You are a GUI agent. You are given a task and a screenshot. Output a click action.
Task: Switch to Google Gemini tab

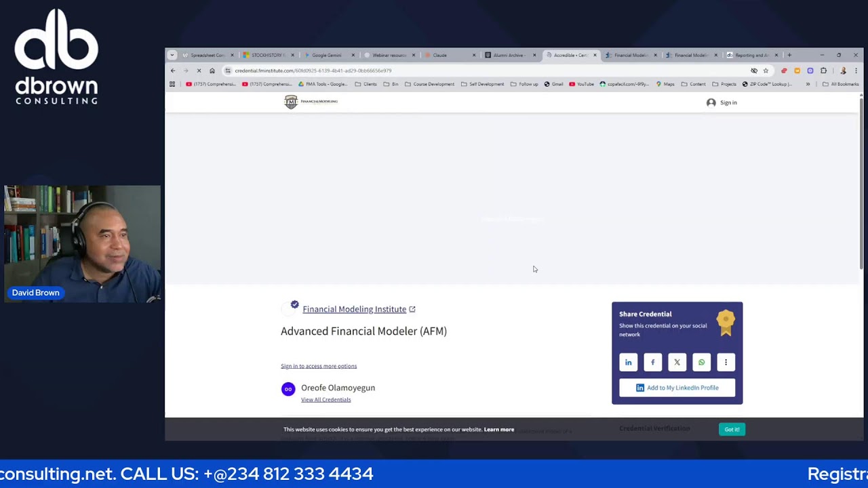[x=328, y=55]
